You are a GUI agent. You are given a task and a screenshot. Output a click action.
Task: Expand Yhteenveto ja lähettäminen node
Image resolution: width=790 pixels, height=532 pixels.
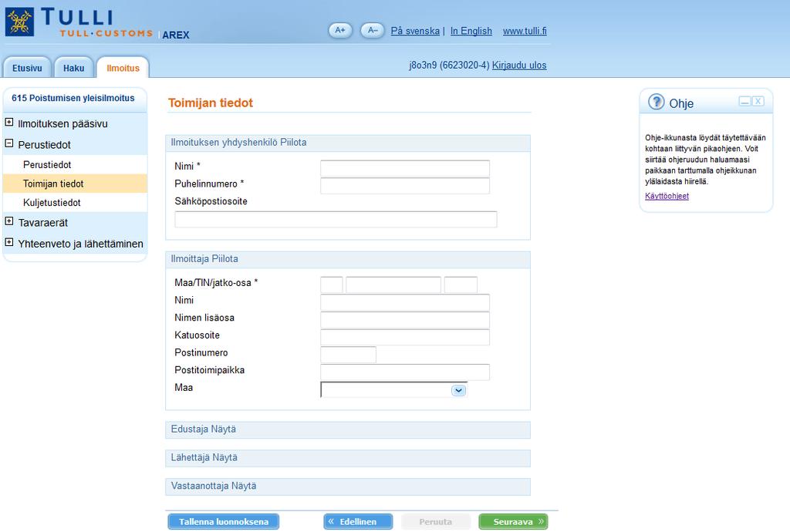[9, 243]
